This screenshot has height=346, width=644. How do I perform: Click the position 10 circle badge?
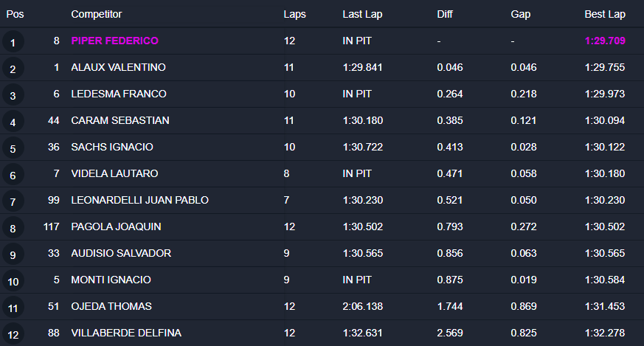13,281
